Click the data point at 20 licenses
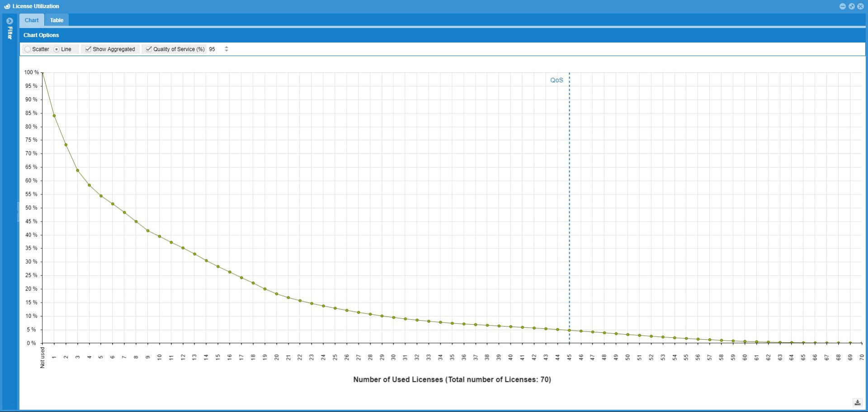Screen dimensions: 868x412 [277, 294]
